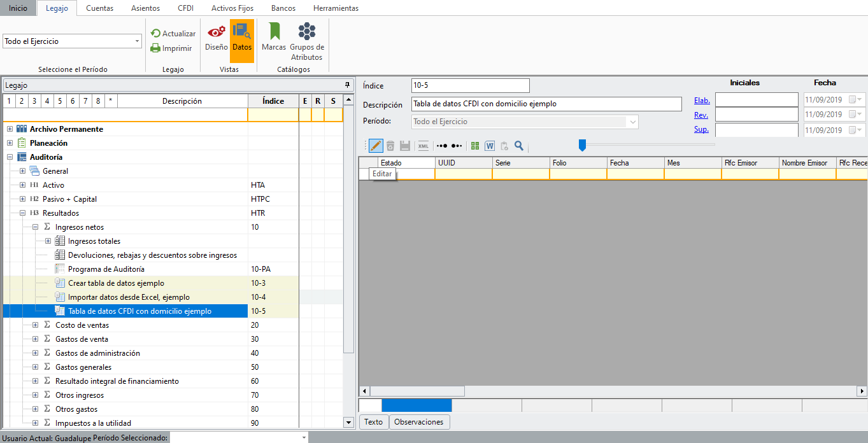Switch to Diseño view
The height and width of the screenshot is (443, 868).
[x=216, y=38]
